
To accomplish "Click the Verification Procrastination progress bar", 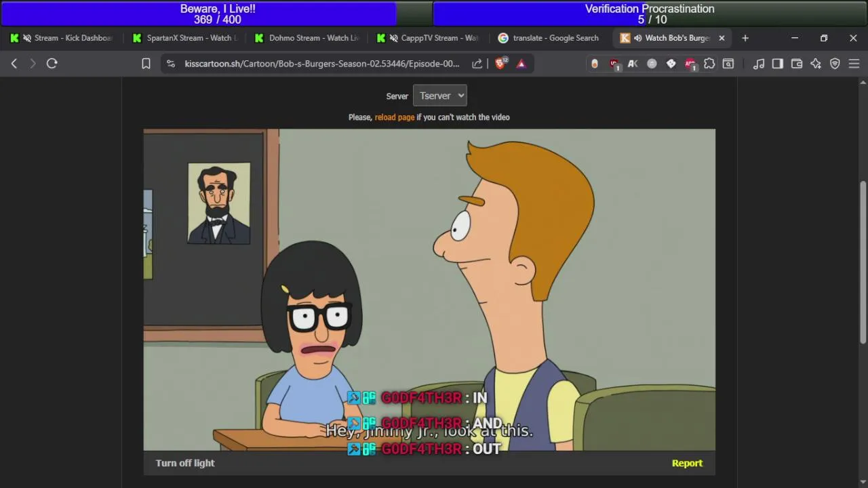I will [650, 14].
